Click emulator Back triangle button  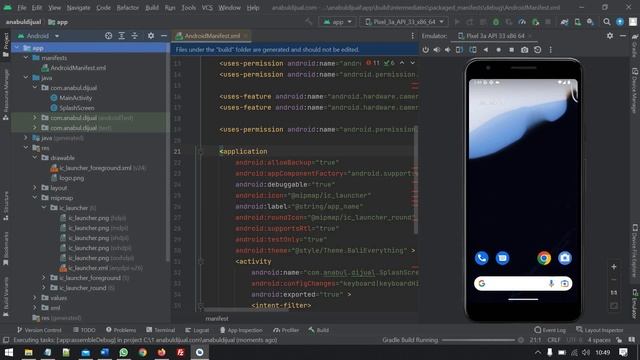[x=486, y=49]
